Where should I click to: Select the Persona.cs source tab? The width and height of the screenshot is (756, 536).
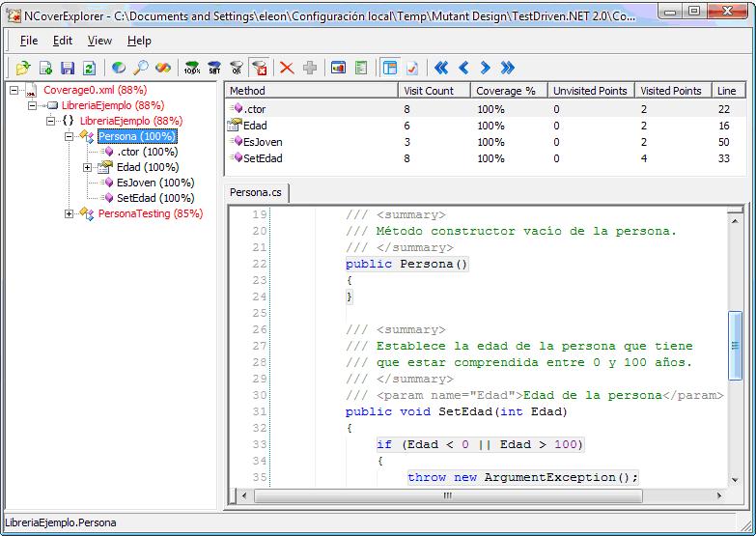(256, 192)
